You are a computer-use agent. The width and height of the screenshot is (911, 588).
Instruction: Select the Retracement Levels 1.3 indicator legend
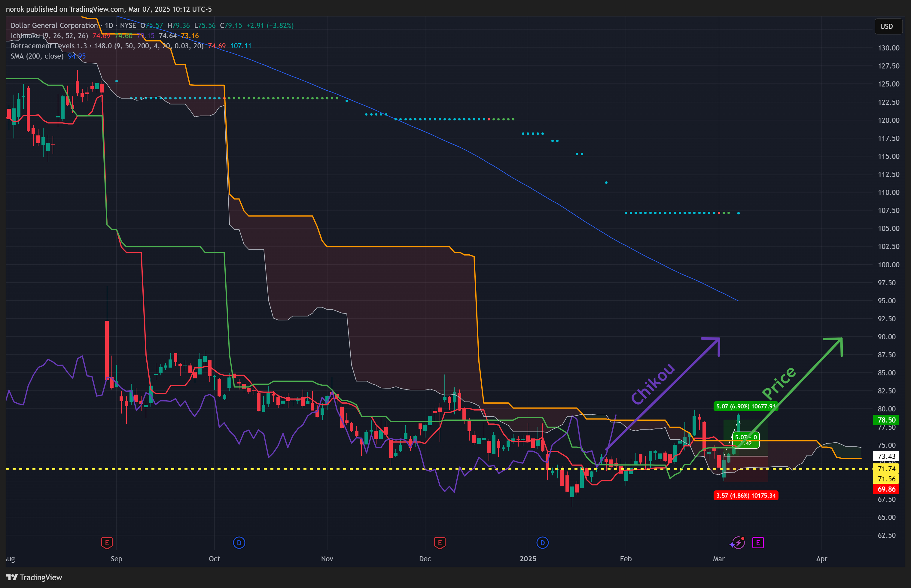107,46
